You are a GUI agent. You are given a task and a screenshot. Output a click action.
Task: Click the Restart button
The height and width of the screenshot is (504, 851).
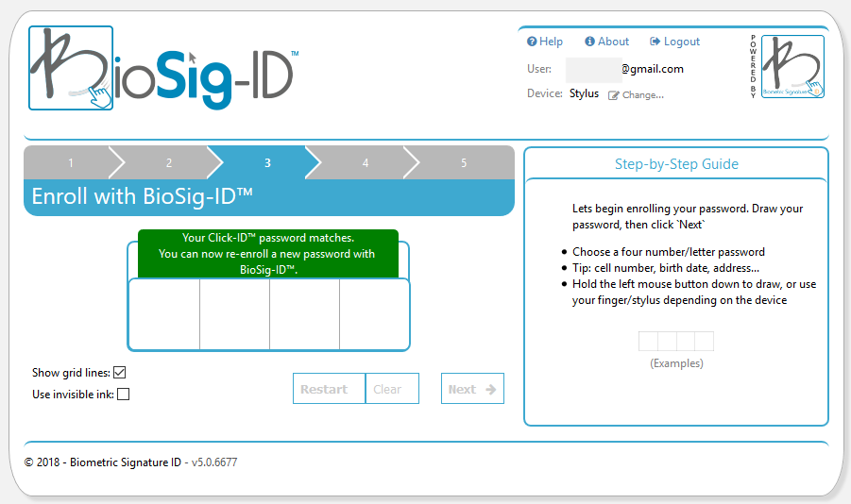[x=329, y=389]
